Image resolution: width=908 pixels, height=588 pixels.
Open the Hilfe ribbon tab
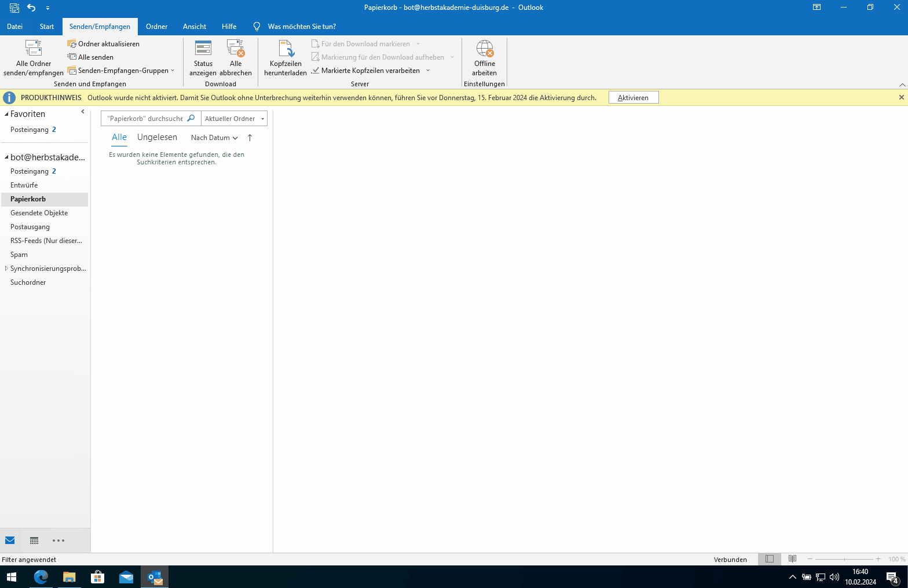click(229, 27)
